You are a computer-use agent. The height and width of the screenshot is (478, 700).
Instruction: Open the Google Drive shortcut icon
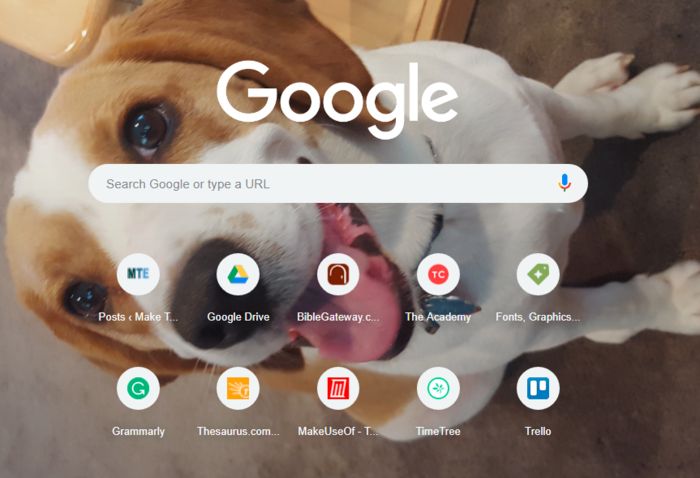click(238, 274)
